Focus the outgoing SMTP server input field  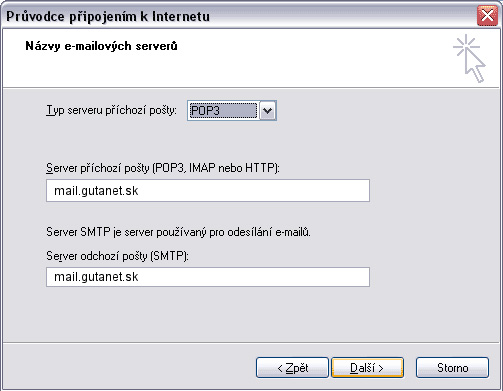208,277
